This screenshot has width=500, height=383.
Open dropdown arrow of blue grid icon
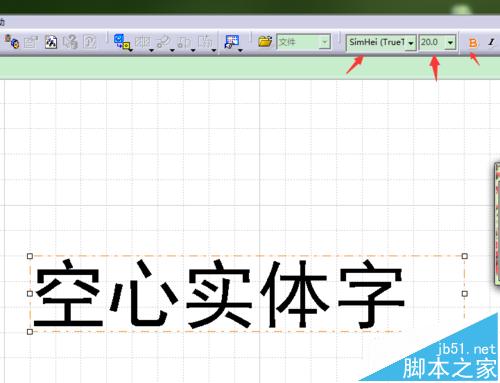pyautogui.click(x=240, y=50)
